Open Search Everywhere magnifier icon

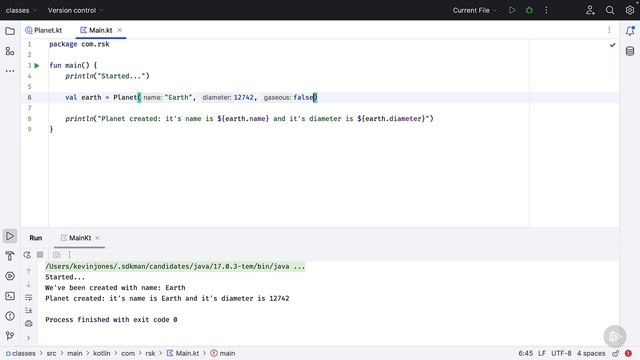coord(610,10)
